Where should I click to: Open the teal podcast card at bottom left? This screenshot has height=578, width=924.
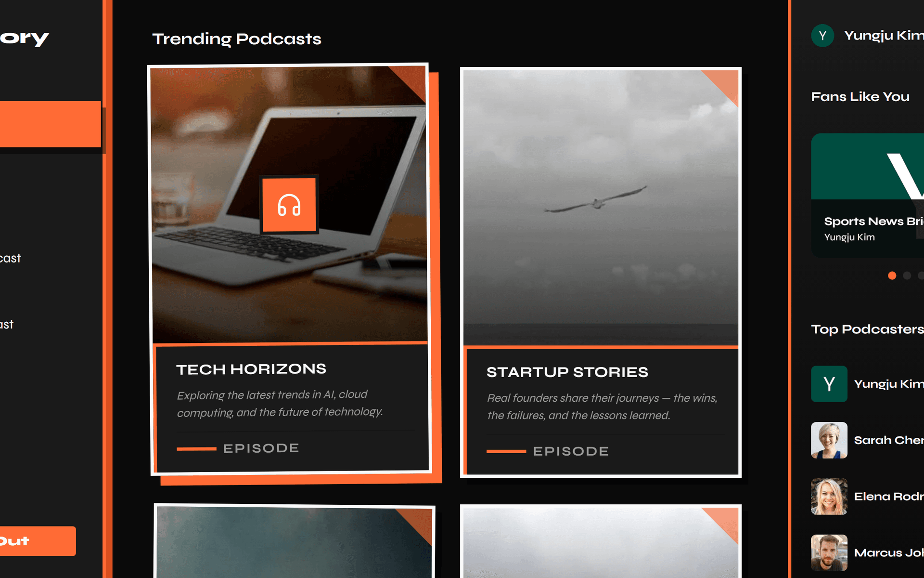[x=295, y=541]
